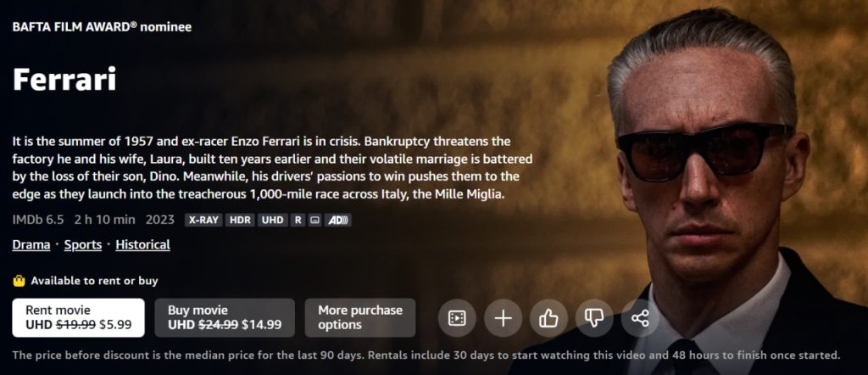
Task: Open the Sports genre link
Action: pyautogui.click(x=83, y=244)
